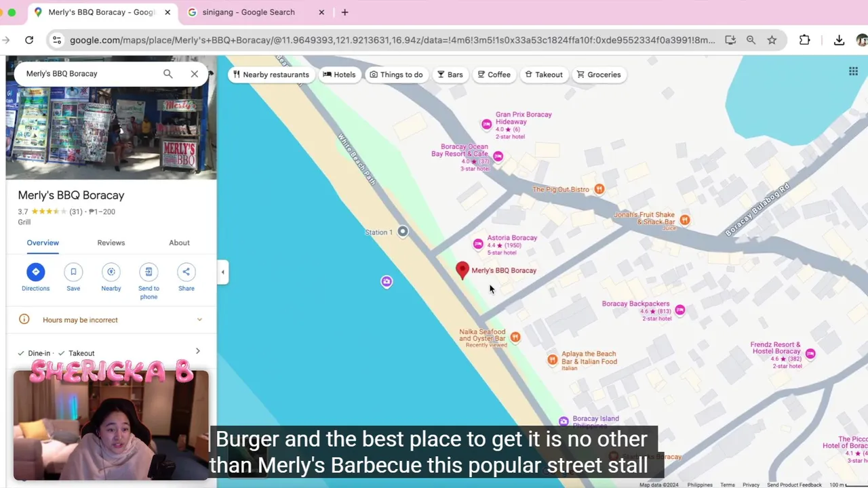The width and height of the screenshot is (868, 488).
Task: Filter by Nearby restaurants chip
Action: [x=271, y=75]
